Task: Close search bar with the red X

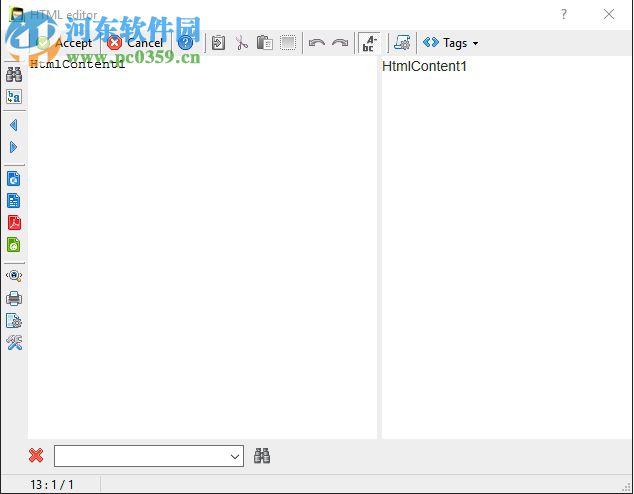Action: pos(36,456)
